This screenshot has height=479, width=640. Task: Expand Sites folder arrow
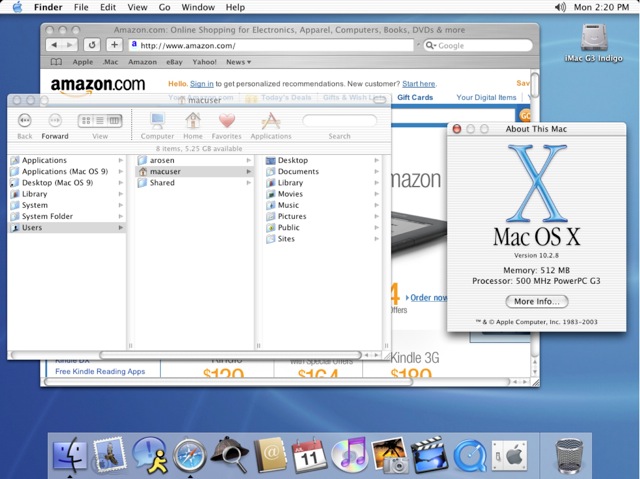(376, 239)
